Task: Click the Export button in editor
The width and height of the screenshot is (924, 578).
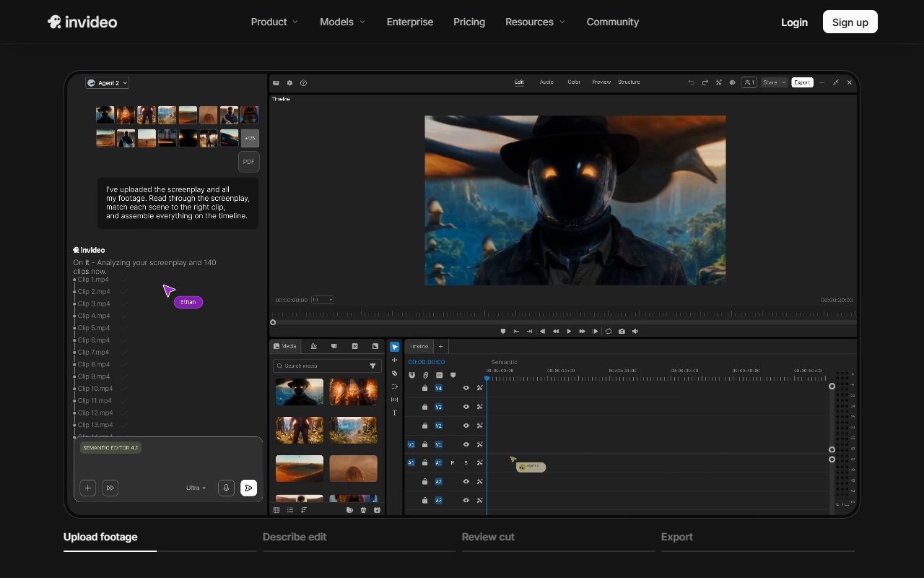Action: [802, 82]
